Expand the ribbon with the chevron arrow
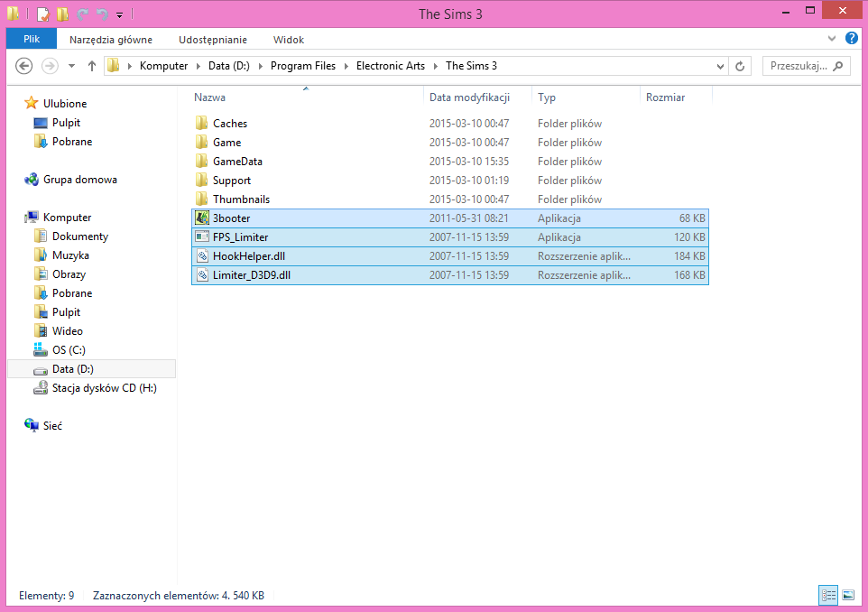The height and width of the screenshot is (612, 868). click(832, 39)
